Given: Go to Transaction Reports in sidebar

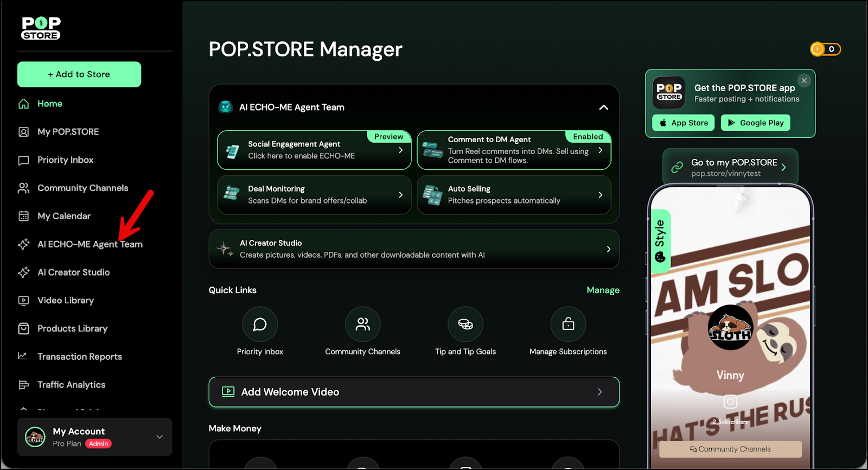Looking at the screenshot, I should tap(79, 357).
